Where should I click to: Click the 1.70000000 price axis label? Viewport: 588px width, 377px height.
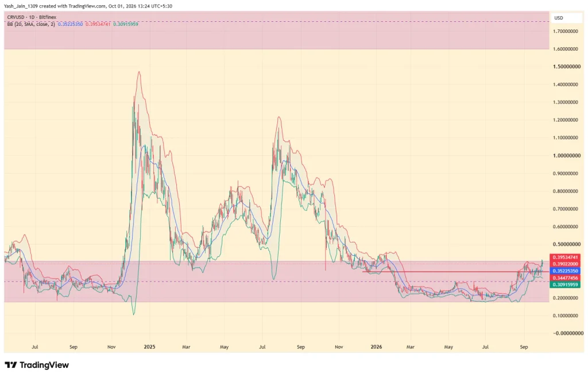[x=566, y=31]
